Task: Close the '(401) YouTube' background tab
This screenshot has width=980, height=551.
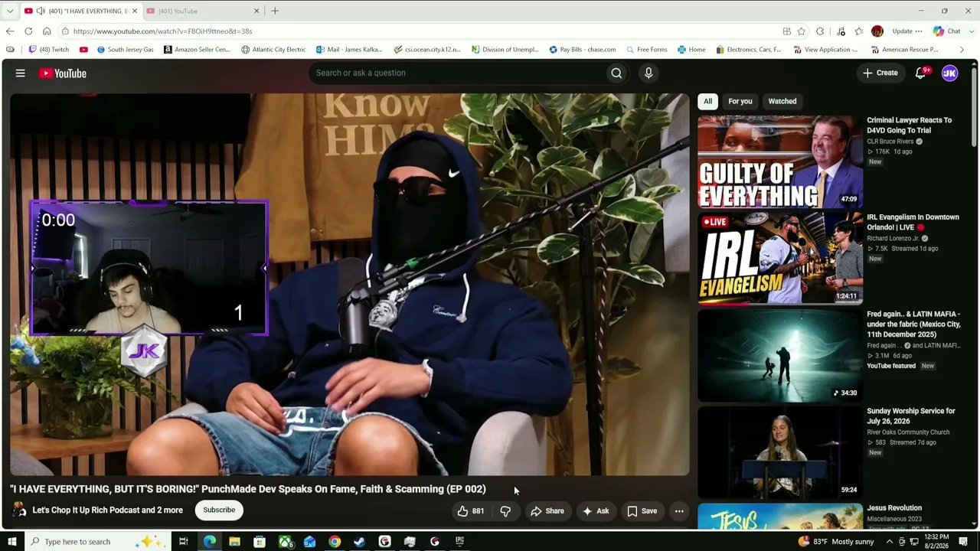Action: tap(256, 11)
